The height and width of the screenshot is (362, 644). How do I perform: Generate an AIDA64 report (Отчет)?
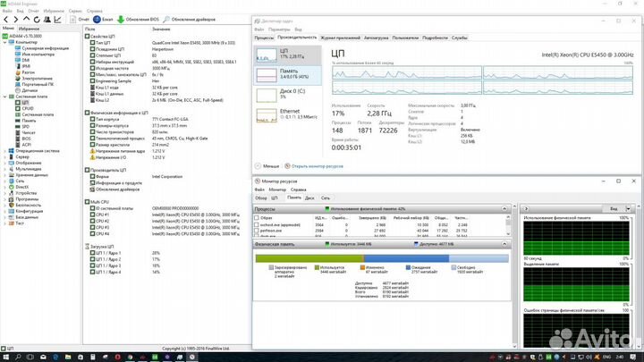(x=80, y=20)
